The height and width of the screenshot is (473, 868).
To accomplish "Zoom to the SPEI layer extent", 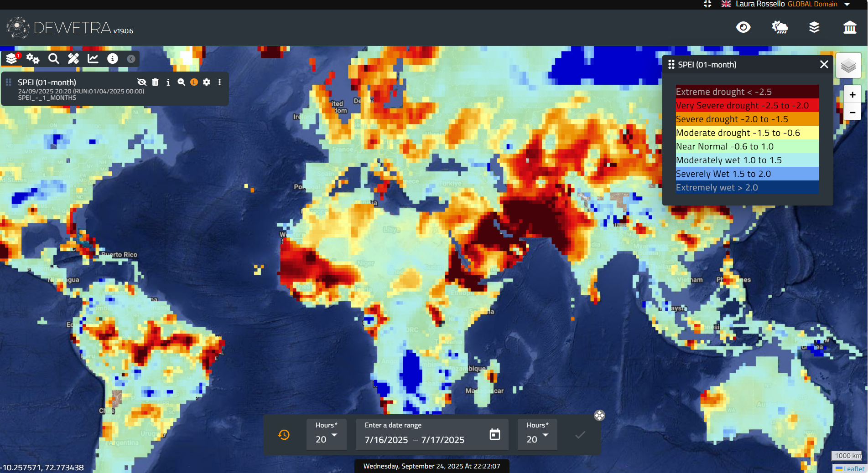I will click(x=181, y=82).
